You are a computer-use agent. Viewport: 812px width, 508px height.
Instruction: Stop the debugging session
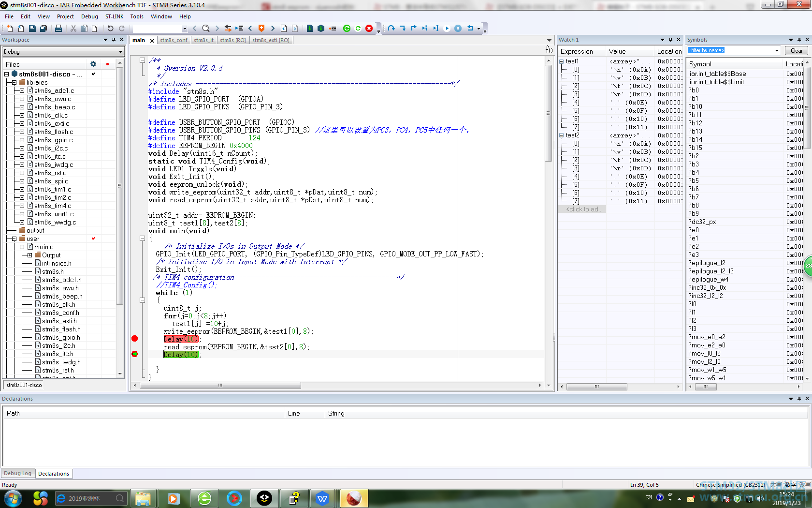point(369,29)
